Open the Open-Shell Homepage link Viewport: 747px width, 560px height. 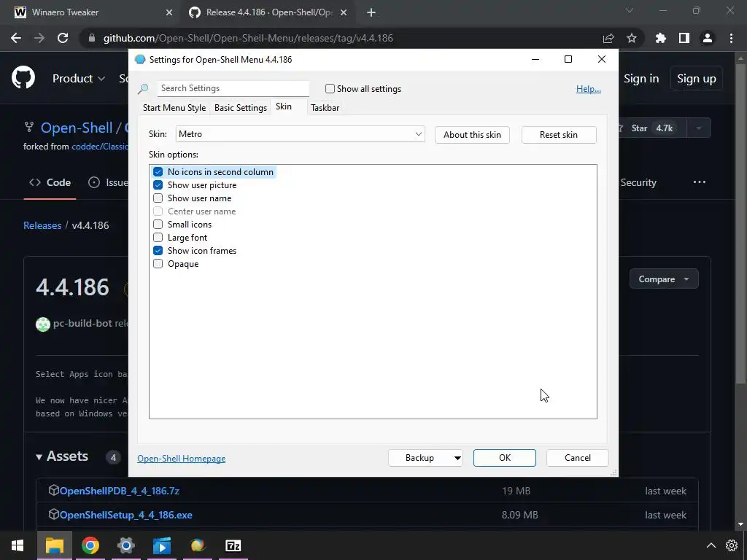tap(182, 459)
